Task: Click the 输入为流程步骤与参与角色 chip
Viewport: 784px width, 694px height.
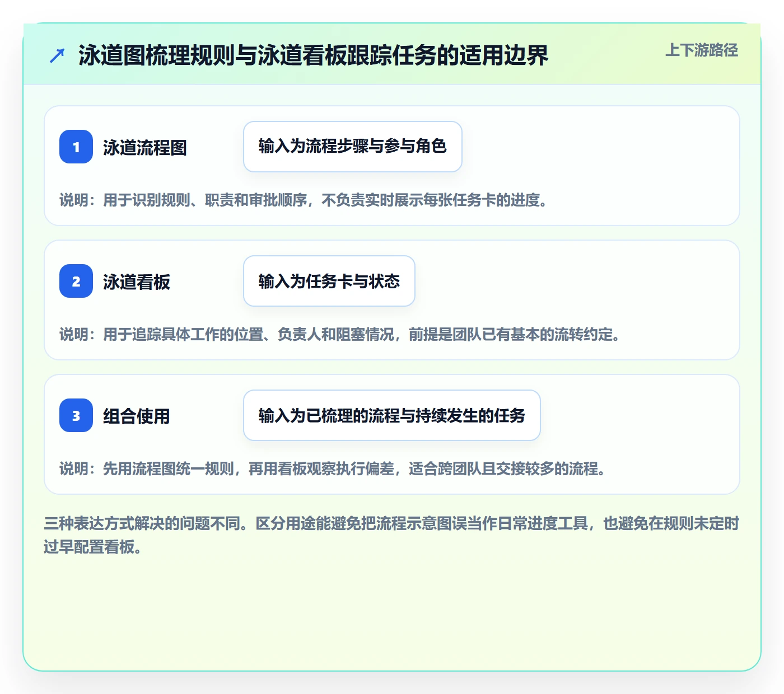Action: [x=353, y=147]
